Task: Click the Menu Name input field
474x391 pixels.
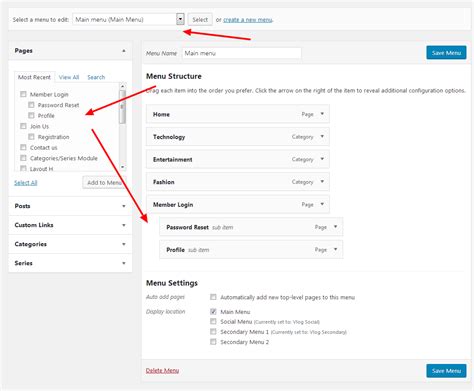Action: (x=242, y=53)
